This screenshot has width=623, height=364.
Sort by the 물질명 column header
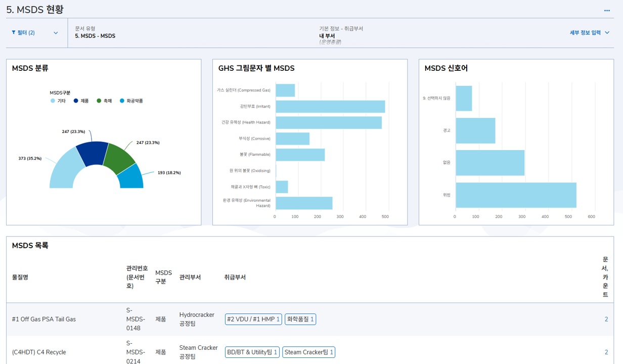click(20, 277)
